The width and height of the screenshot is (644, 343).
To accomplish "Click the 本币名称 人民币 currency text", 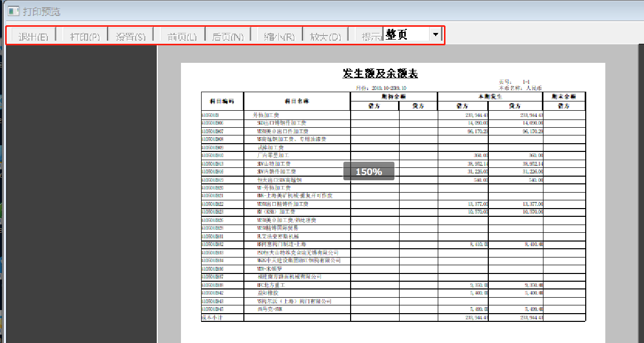I will (520, 89).
